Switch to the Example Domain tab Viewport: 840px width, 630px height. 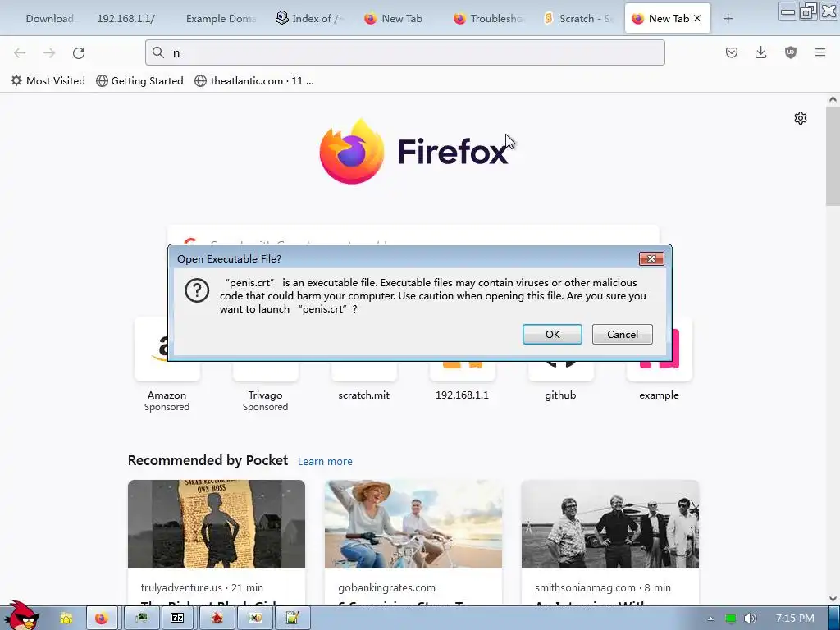tap(221, 19)
